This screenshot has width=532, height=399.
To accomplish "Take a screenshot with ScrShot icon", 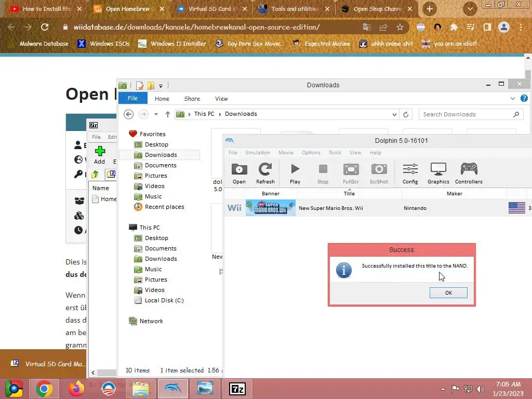I will click(379, 174).
